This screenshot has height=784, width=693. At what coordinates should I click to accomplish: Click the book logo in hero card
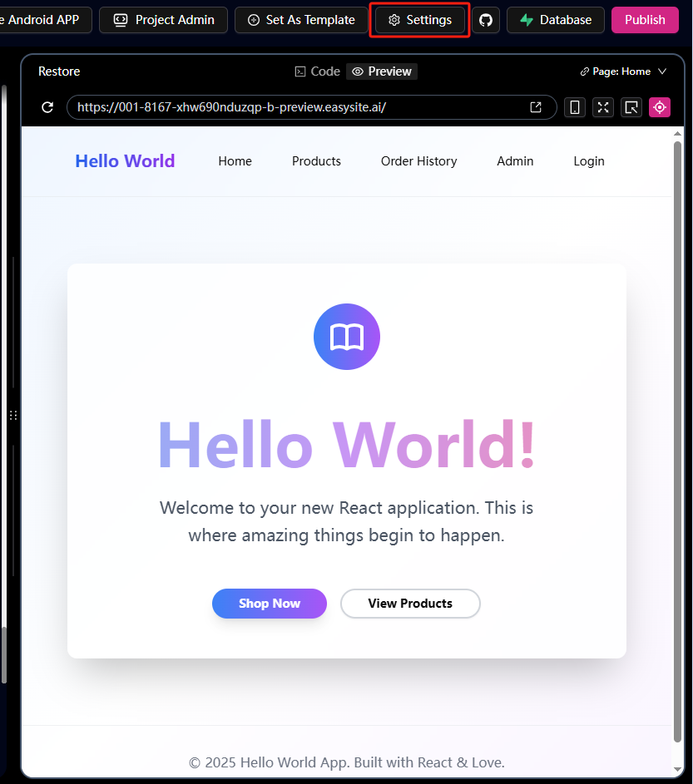coord(346,337)
